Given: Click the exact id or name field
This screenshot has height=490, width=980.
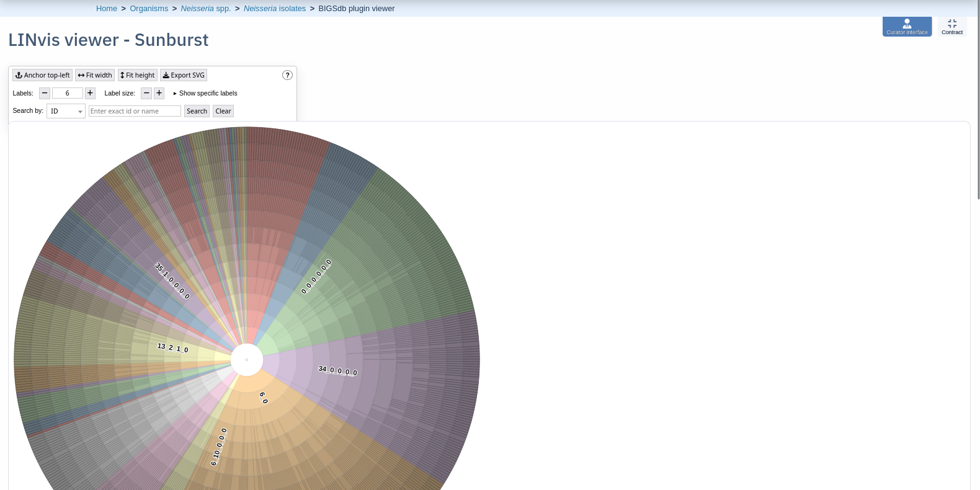Looking at the screenshot, I should pyautogui.click(x=135, y=111).
